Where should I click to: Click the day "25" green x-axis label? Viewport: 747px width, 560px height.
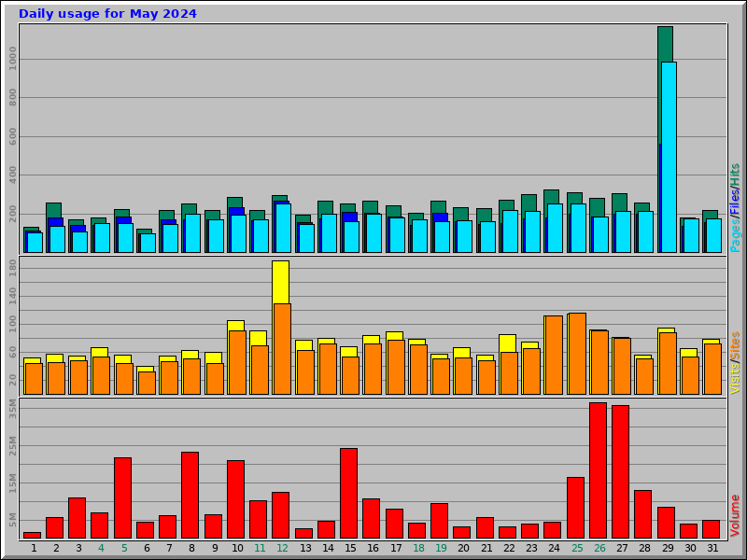click(x=577, y=548)
